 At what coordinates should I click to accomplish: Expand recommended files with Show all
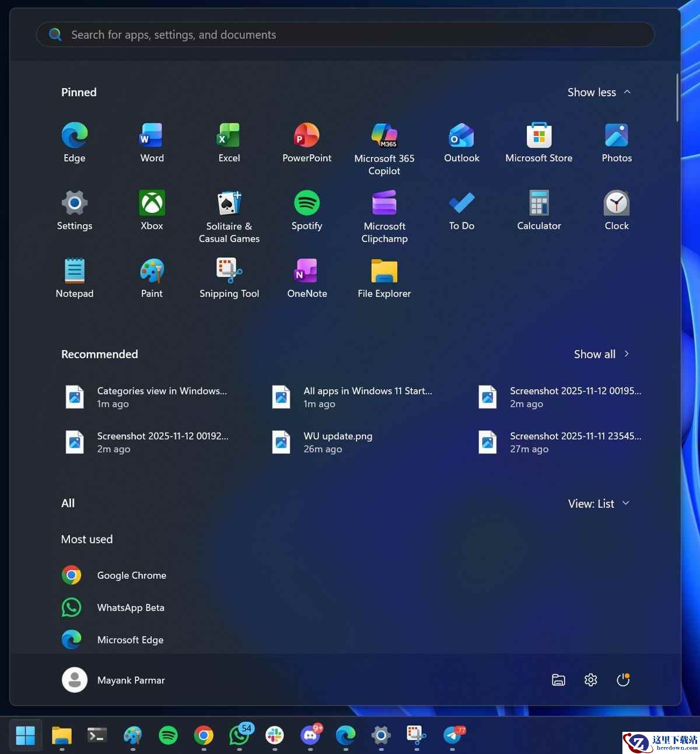[601, 354]
